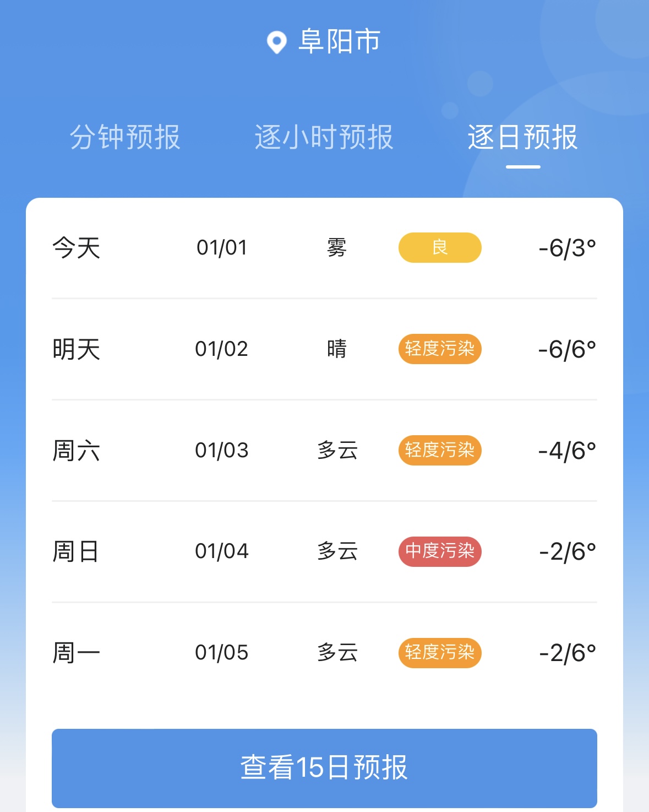Tap the 雾 weather condition label

tap(337, 248)
